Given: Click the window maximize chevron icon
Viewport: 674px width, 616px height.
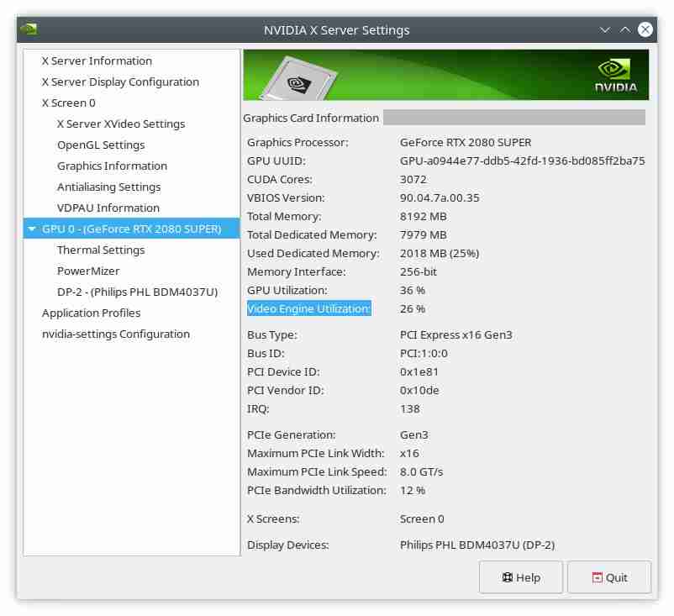Looking at the screenshot, I should tap(625, 29).
